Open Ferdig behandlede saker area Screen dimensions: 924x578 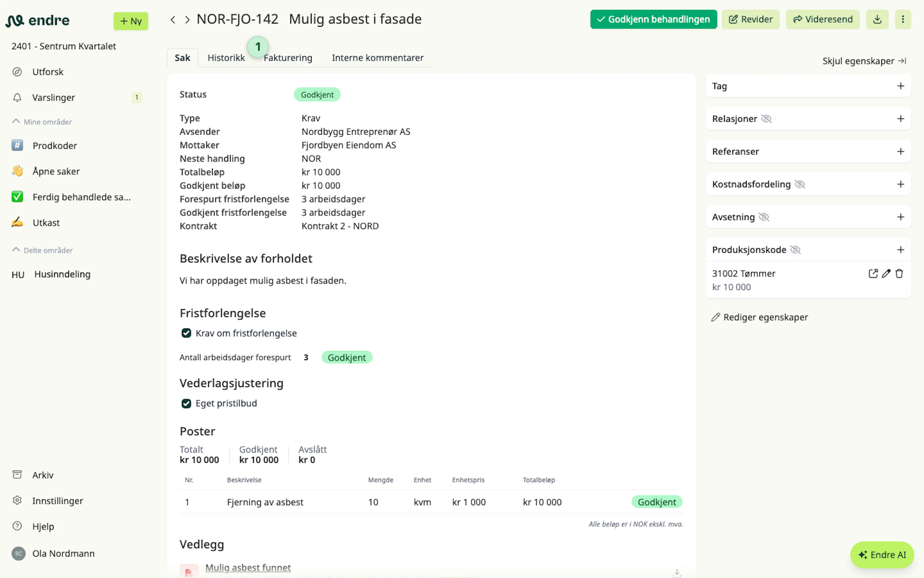coord(81,197)
